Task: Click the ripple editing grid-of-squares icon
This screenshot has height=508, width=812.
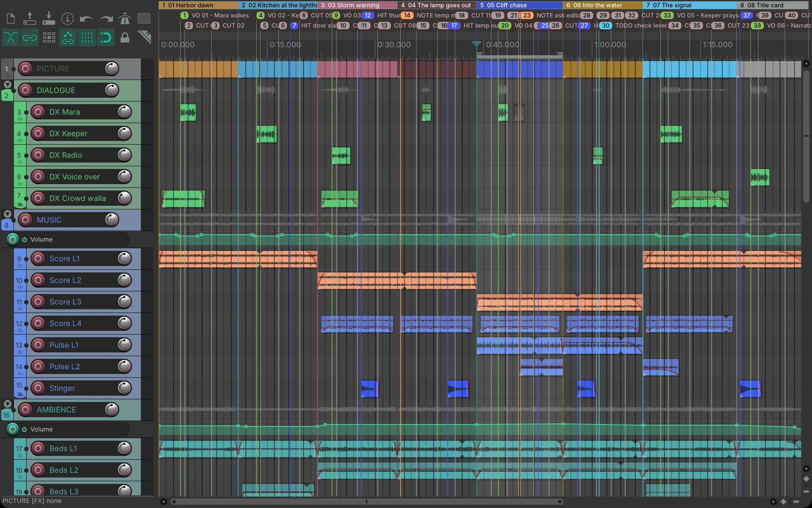Action: (x=49, y=38)
